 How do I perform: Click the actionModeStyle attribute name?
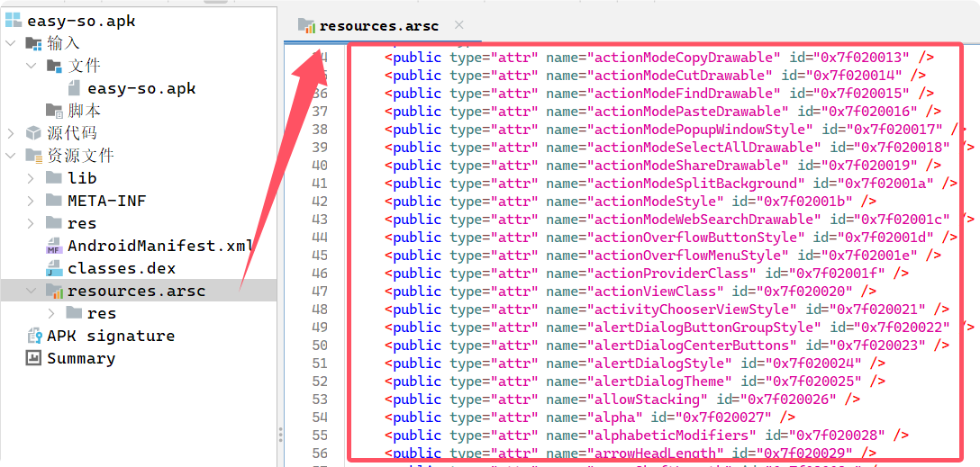654,201
